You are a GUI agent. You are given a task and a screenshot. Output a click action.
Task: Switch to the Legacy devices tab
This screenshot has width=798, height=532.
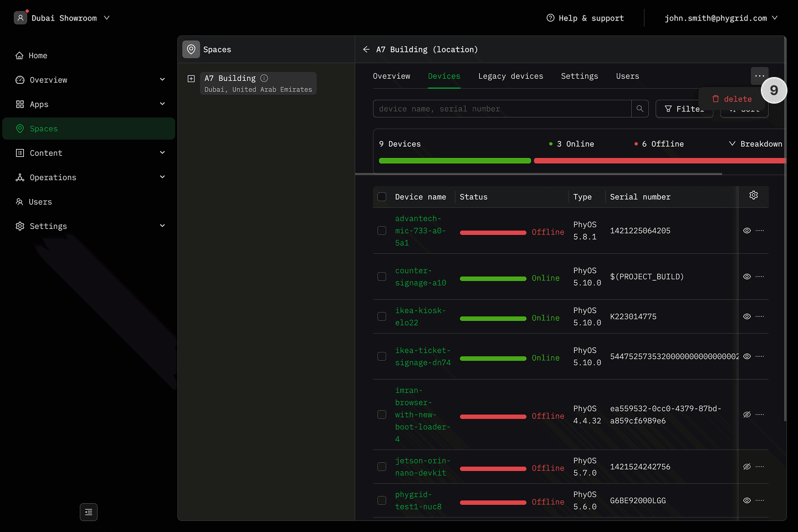[510, 76]
